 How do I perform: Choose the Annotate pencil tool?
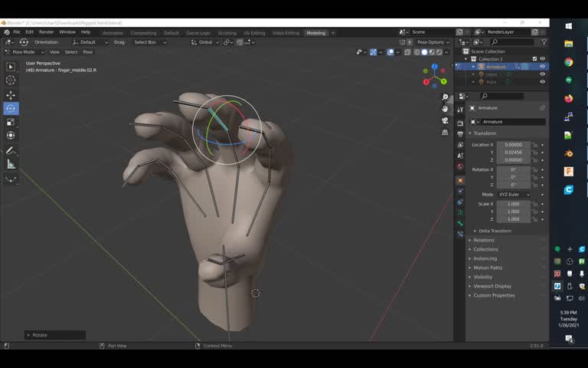click(11, 150)
